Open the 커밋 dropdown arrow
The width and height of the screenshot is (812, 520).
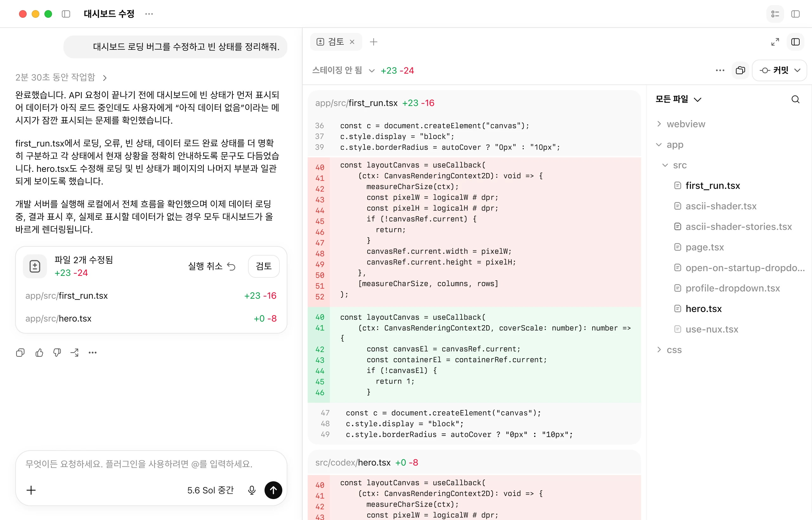tap(797, 70)
